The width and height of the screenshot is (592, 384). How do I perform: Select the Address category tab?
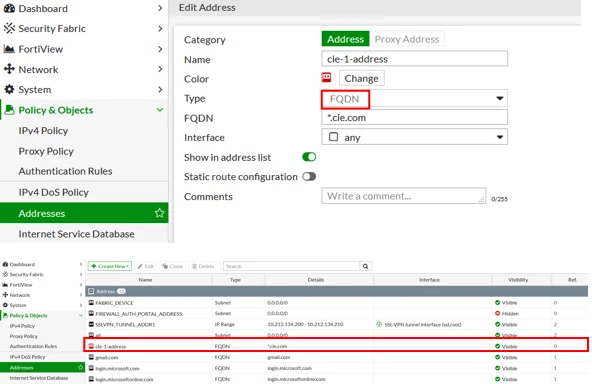coord(345,39)
